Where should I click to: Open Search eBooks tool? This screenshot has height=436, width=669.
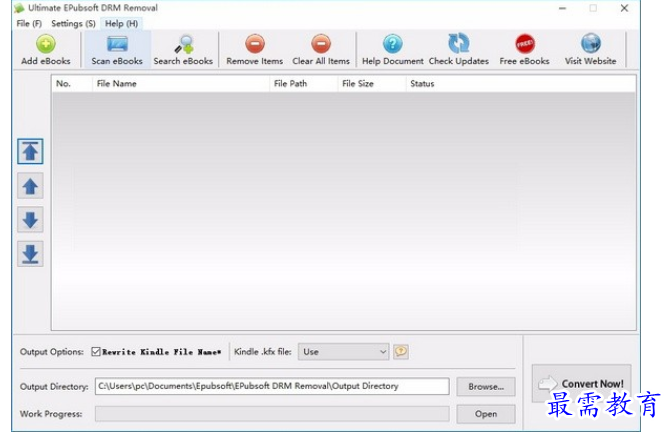point(183,50)
